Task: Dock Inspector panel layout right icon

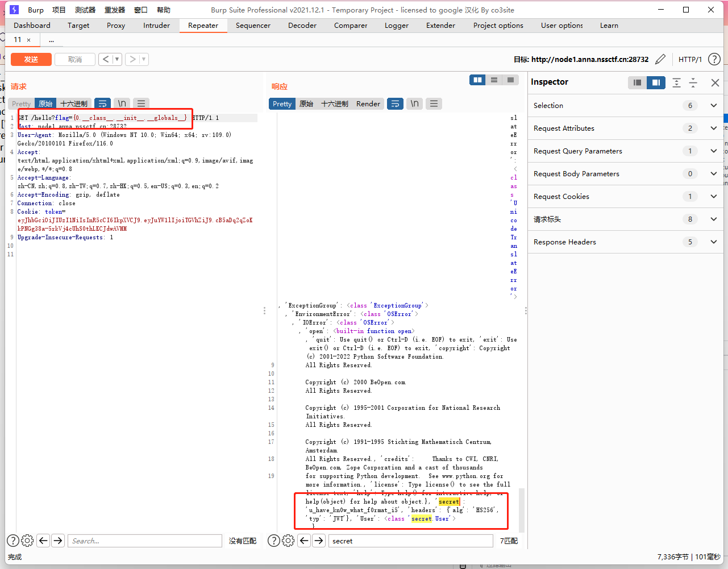Action: [656, 82]
